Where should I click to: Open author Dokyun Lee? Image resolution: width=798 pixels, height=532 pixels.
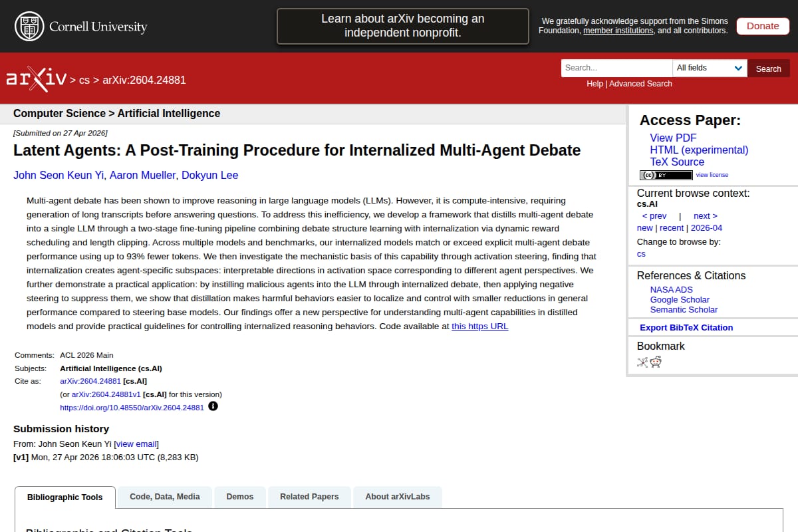(210, 176)
